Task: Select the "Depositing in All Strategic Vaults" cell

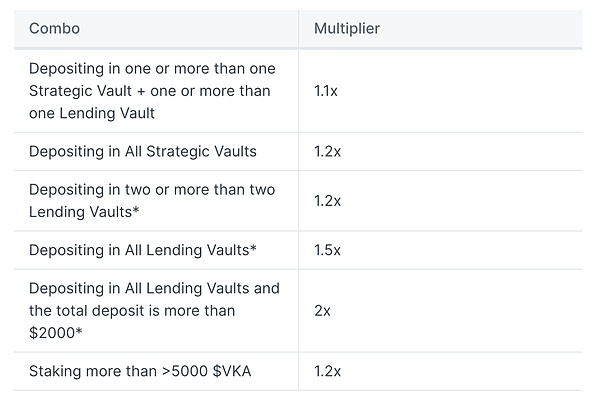Action: point(143,151)
